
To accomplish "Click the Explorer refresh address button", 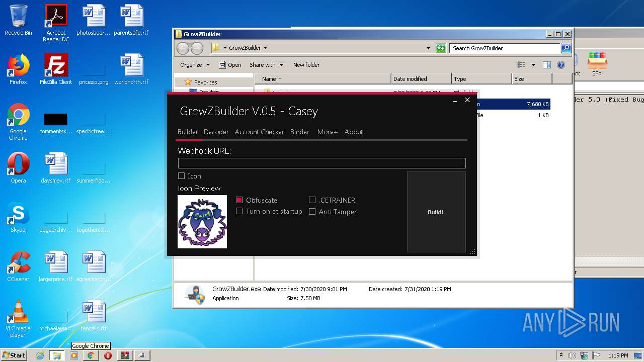I will [441, 48].
